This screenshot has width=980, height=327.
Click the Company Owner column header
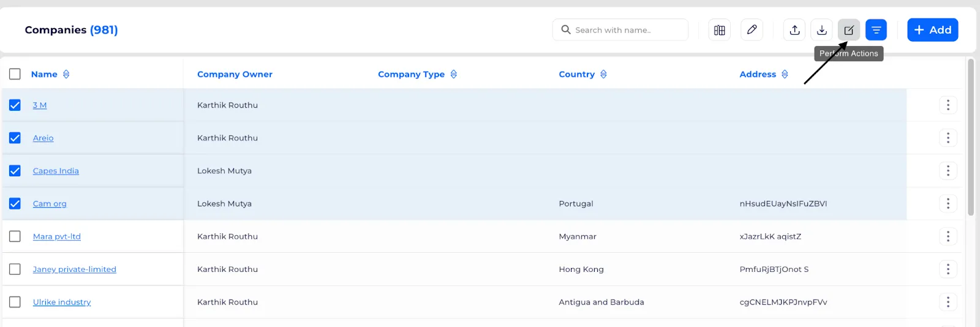(x=235, y=74)
